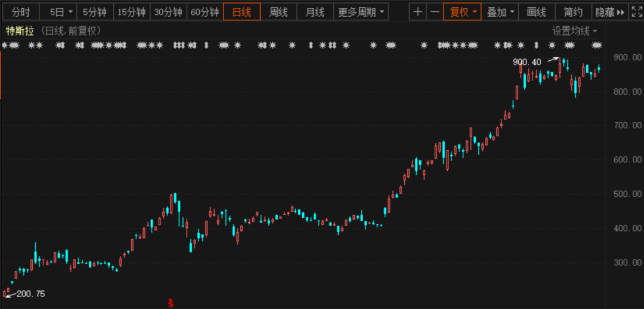
Task: Open the 复权 adjustment dropdown
Action: (462, 12)
